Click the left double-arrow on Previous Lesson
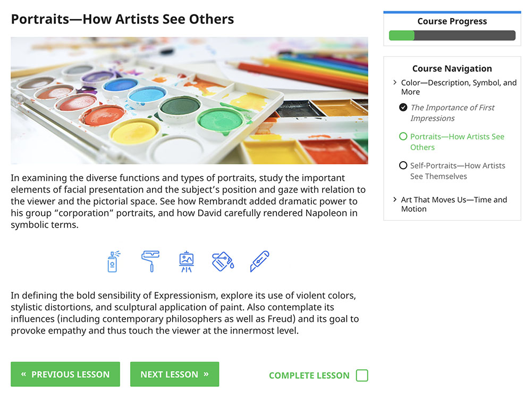The image size is (532, 398). click(23, 375)
